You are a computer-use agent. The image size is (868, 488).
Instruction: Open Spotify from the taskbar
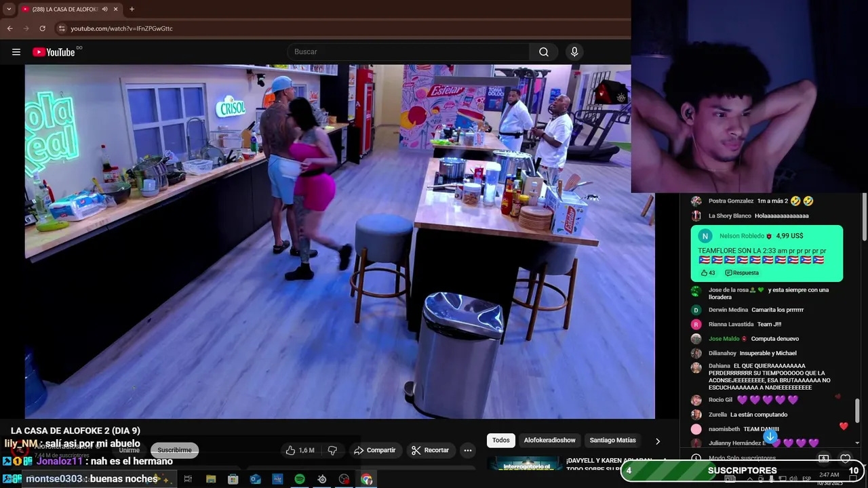(300, 479)
